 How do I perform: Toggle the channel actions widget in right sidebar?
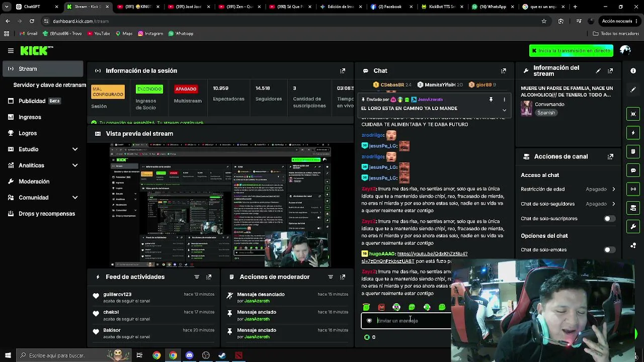(x=633, y=208)
